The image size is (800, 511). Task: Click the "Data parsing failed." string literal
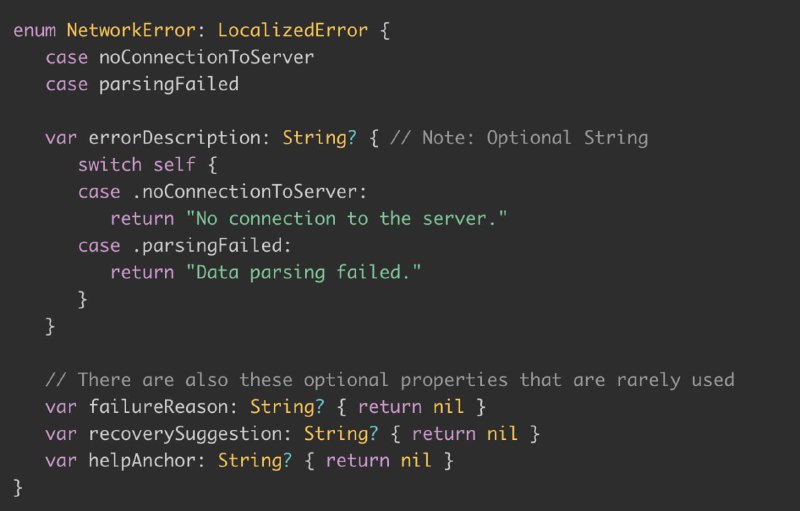(x=304, y=273)
